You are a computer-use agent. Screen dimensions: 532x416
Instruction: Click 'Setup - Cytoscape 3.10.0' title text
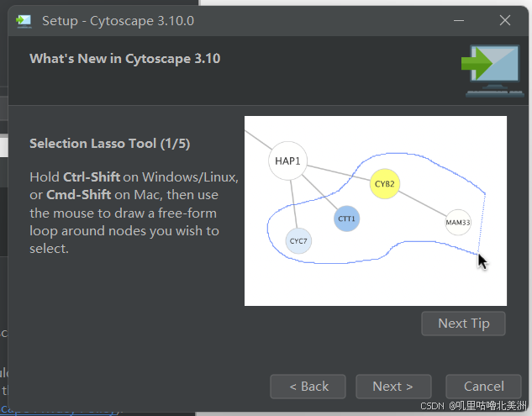coord(118,21)
